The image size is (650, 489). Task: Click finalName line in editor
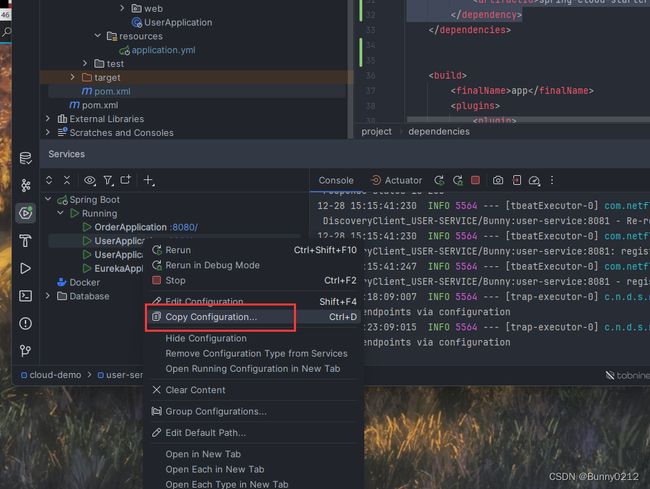click(522, 90)
